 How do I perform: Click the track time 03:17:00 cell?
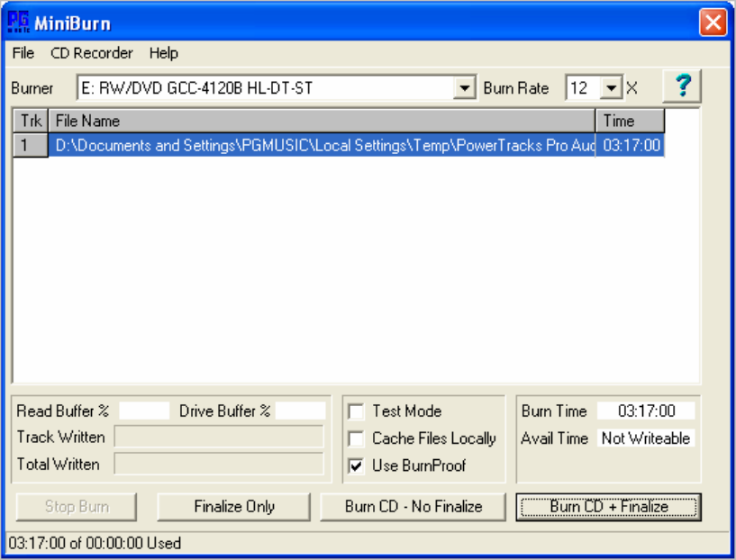[x=631, y=145]
